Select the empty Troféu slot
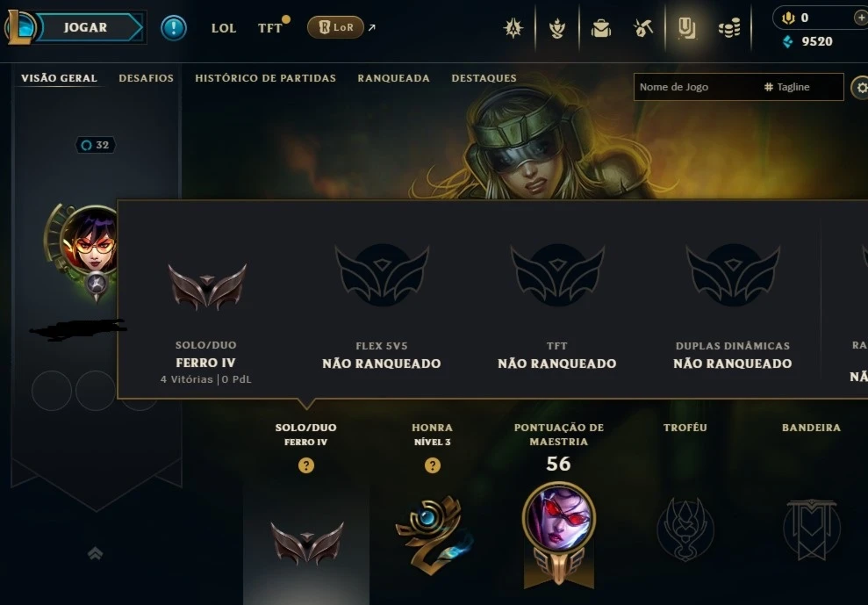 (685, 529)
